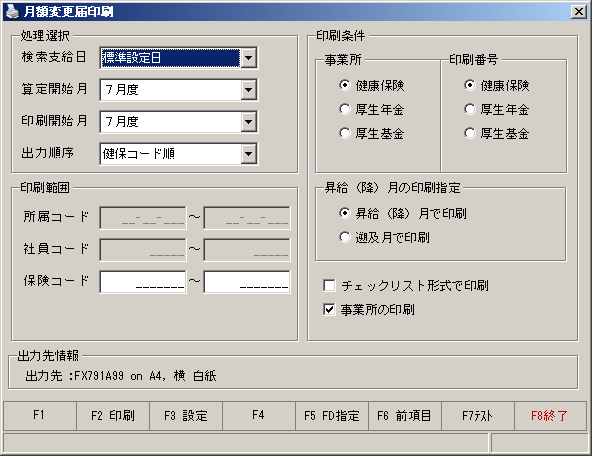This screenshot has height=456, width=592.
Task: Open the 算定開始月 dropdown arrow
Action: coord(248,90)
